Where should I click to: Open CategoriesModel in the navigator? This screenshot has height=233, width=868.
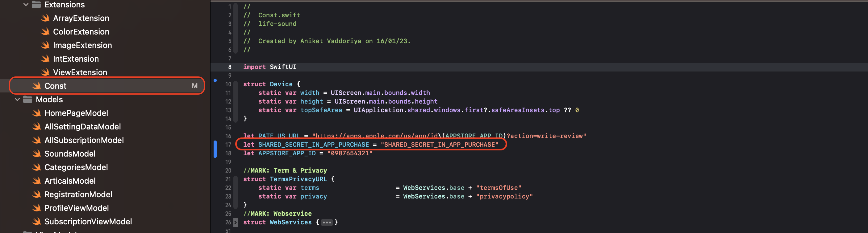point(76,167)
